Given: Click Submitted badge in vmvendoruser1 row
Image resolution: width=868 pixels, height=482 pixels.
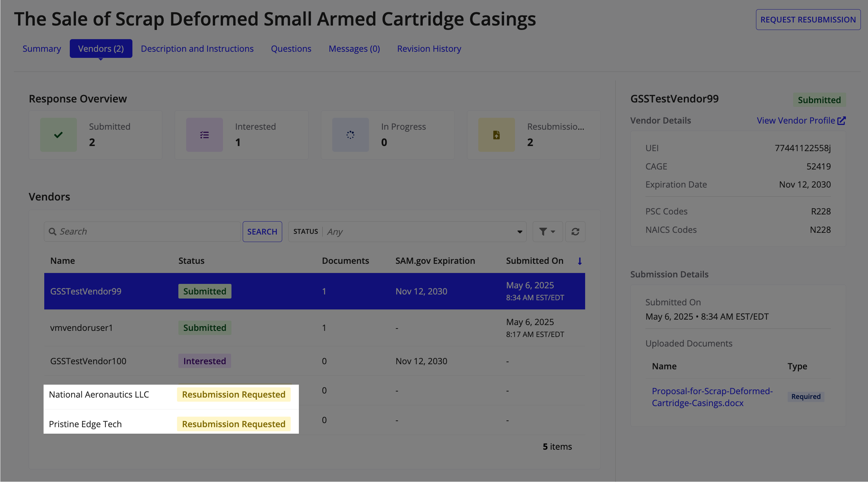Looking at the screenshot, I should 205,328.
